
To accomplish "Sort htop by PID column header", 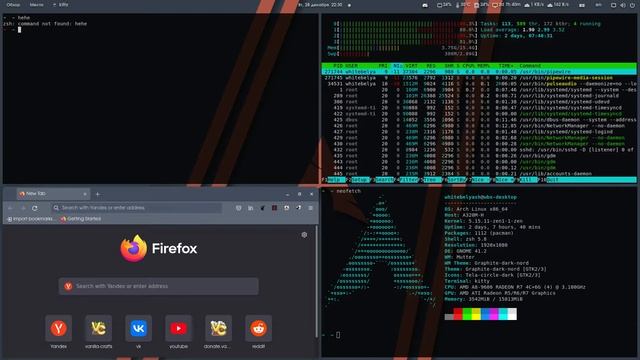I will tap(338, 66).
